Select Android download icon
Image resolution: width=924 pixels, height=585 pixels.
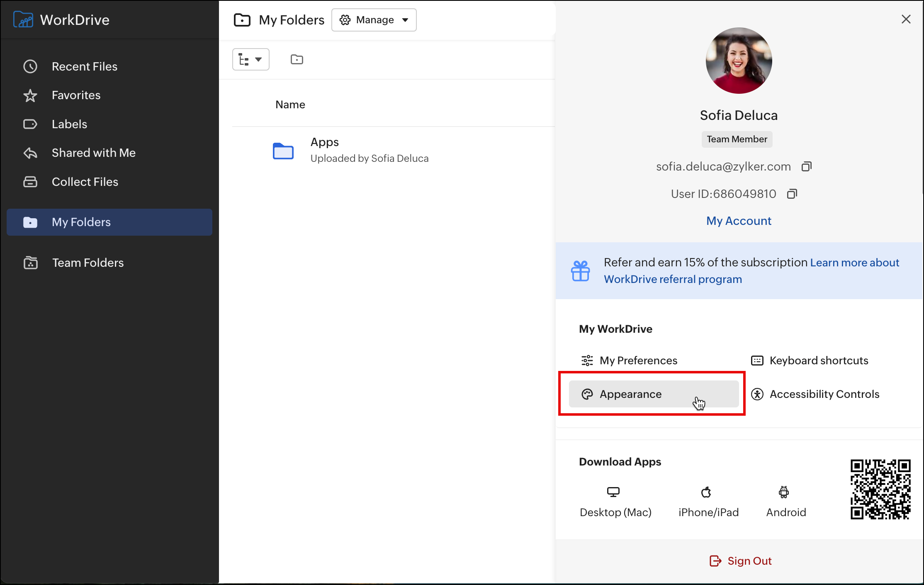point(783,492)
